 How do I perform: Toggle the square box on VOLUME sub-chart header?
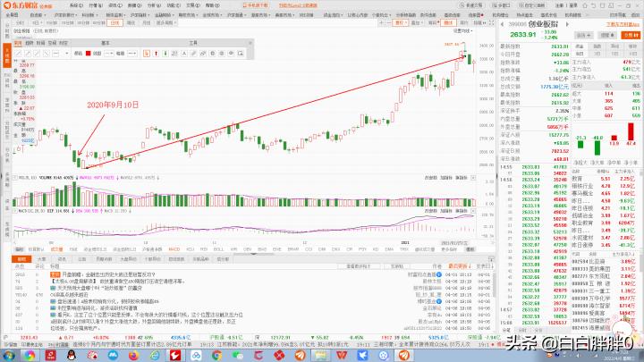[15, 178]
